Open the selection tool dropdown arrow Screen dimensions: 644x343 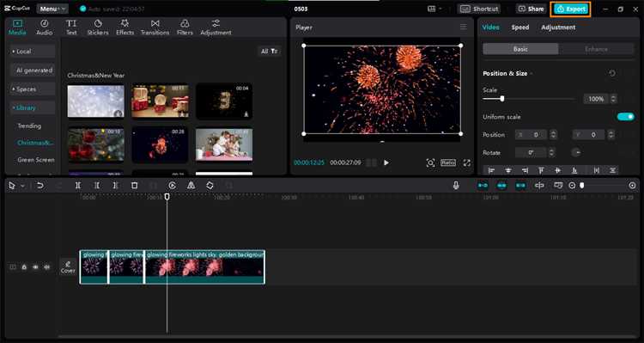[22, 186]
